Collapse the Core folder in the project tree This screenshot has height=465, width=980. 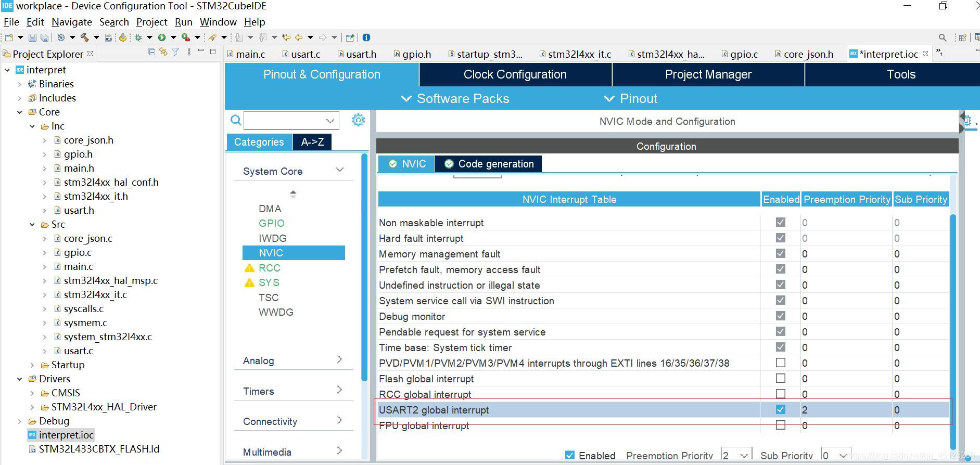[x=20, y=112]
